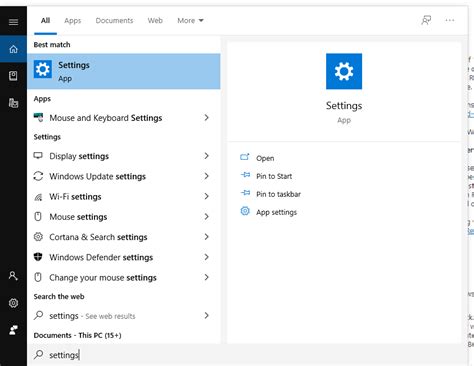Expand Mouse and Keyboard Settings arrow
The image size is (474, 366).
point(207,117)
